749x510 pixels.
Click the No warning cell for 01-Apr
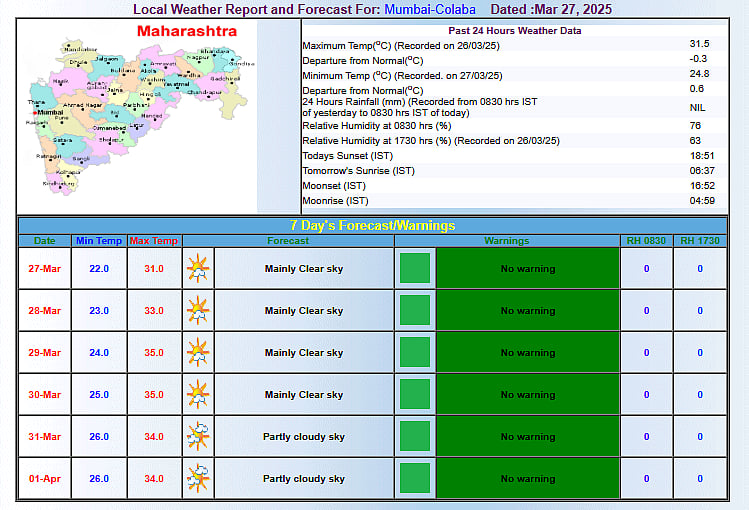(x=528, y=478)
